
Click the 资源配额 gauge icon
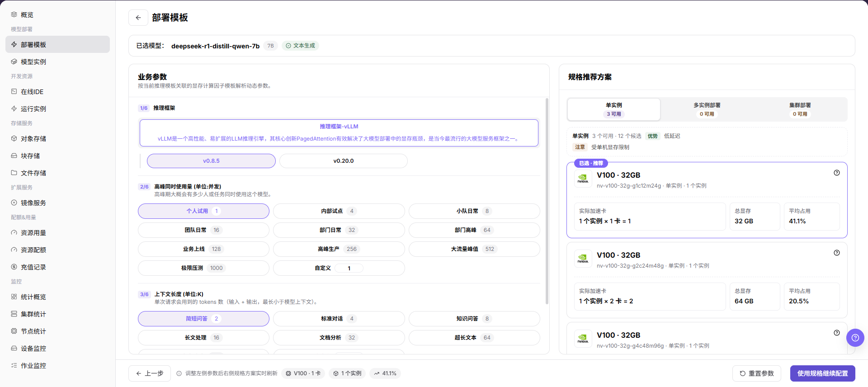[14, 250]
